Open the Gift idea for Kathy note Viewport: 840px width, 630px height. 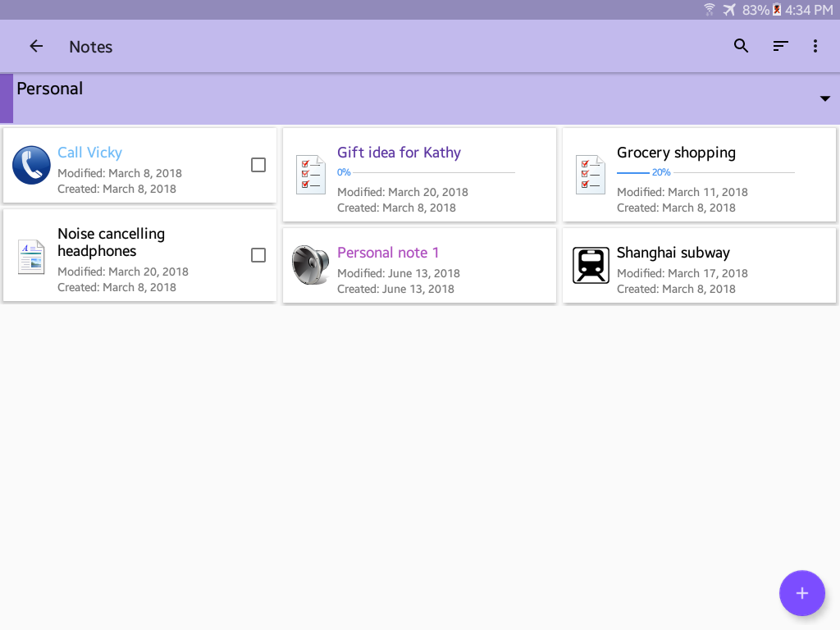pyautogui.click(x=419, y=175)
